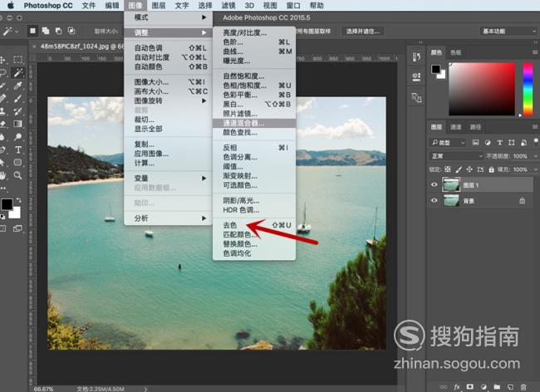Click Intersect with Selection mode icon

coord(71,31)
